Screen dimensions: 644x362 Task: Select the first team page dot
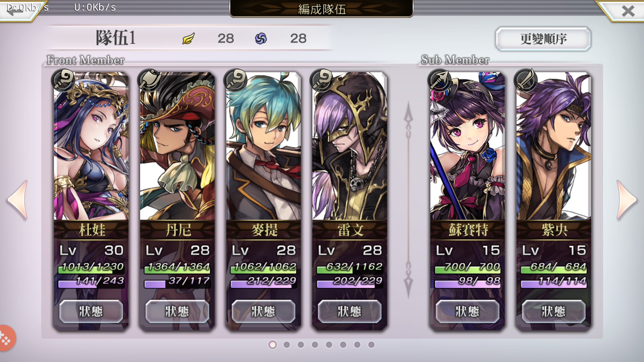[273, 345]
